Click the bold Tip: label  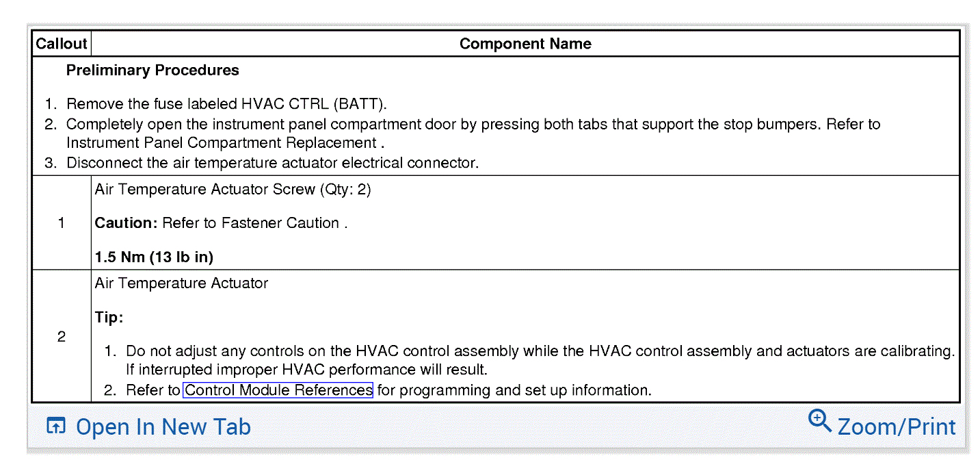pyautogui.click(x=109, y=318)
